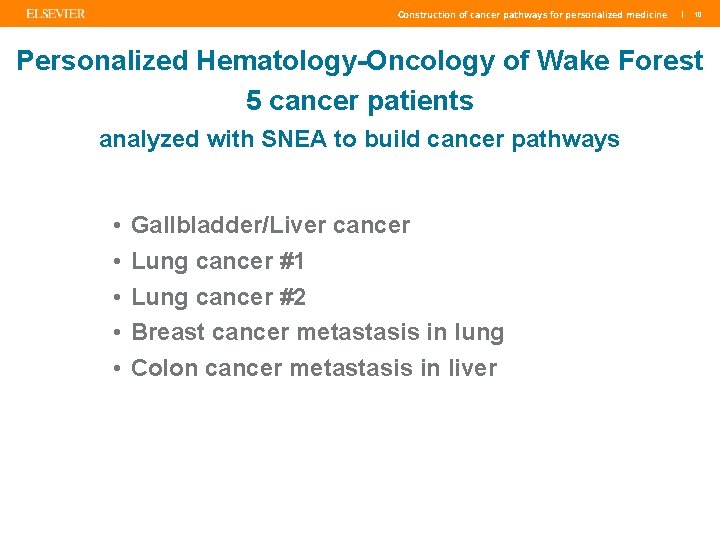
Task: Click the "Gallbladder/Liver cancer" bullet text
Action: pyautogui.click(x=270, y=225)
